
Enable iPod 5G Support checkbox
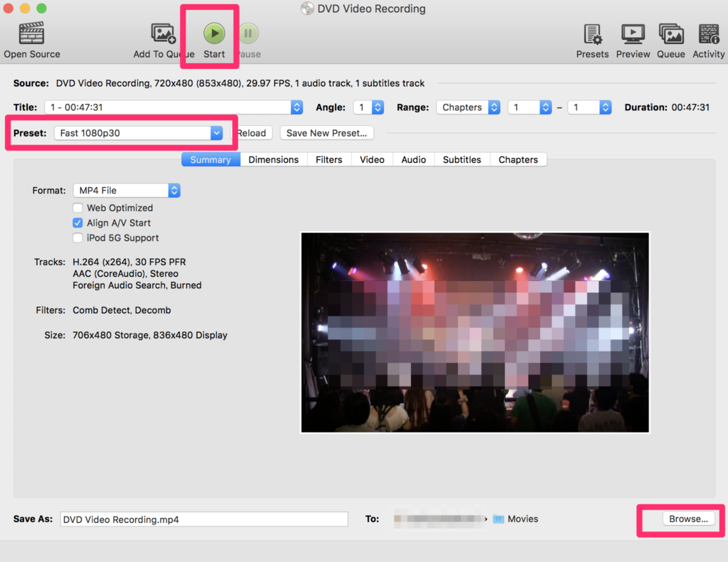tap(78, 238)
